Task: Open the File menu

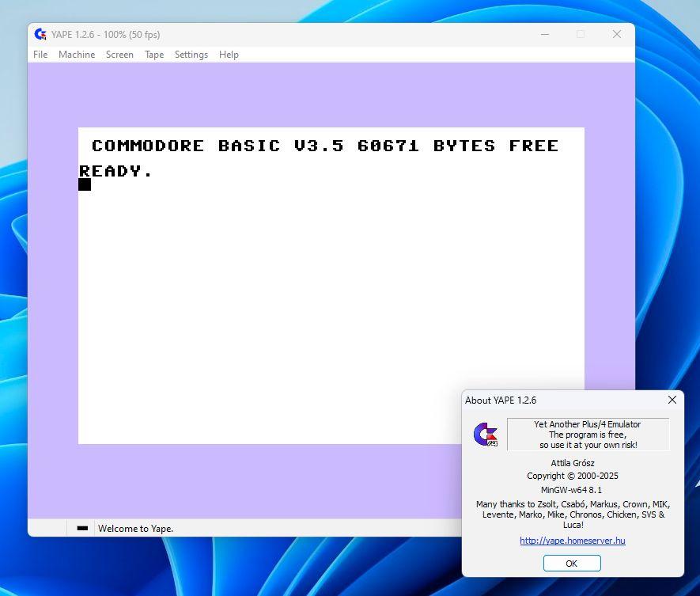Action: coord(40,55)
